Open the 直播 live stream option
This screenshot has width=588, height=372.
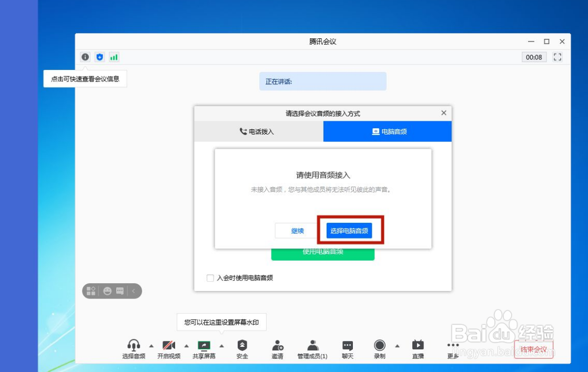click(418, 349)
